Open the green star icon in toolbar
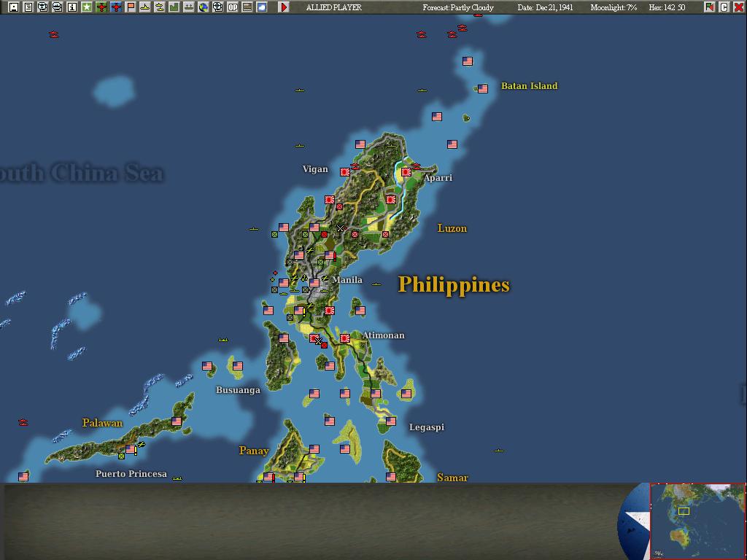Viewport: 747px width, 560px height. coord(87,7)
